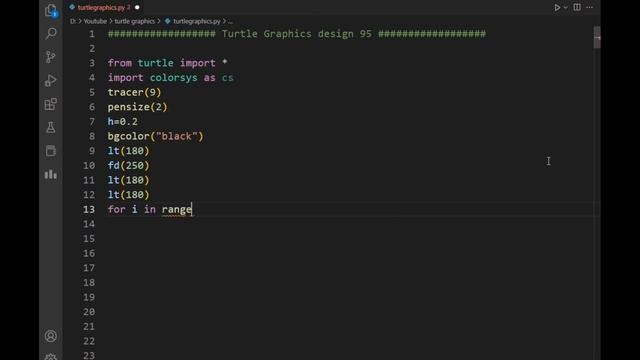The height and width of the screenshot is (360, 640).
Task: Click on the 'tracer(9)' line
Action: tap(134, 93)
